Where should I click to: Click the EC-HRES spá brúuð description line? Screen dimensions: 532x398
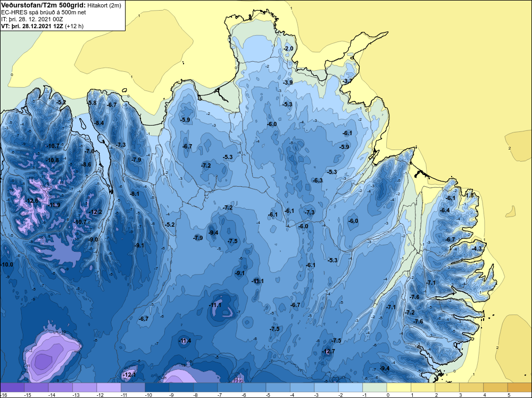44,13
